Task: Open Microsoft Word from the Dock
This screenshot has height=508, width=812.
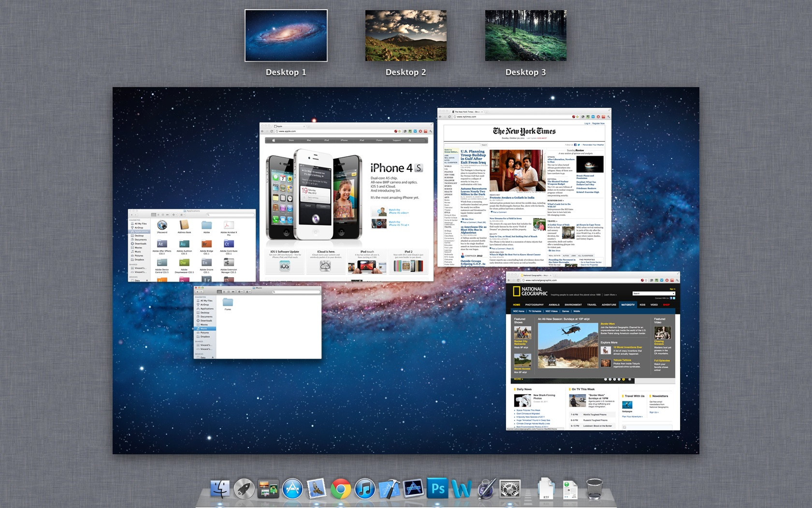Action: point(462,489)
